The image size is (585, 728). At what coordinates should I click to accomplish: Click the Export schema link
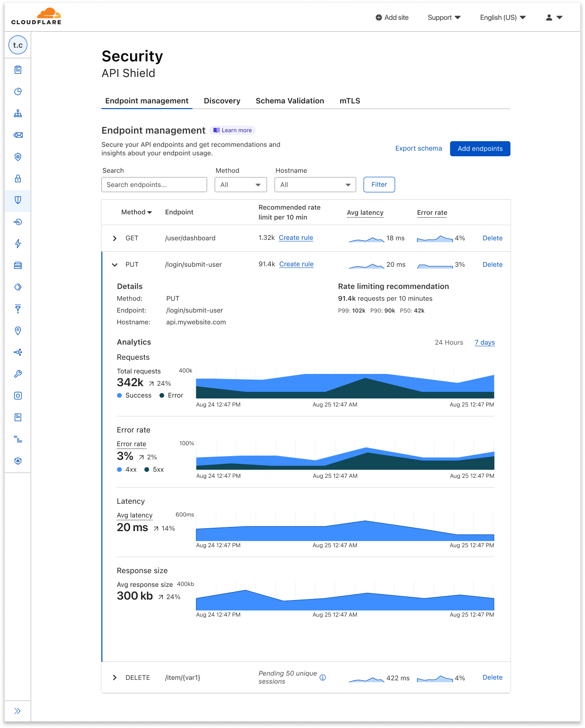[418, 149]
